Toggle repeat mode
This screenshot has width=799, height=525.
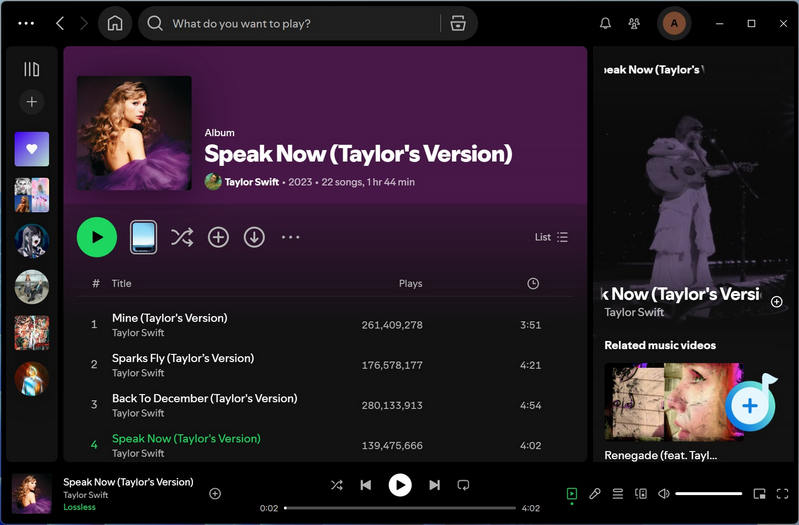463,485
